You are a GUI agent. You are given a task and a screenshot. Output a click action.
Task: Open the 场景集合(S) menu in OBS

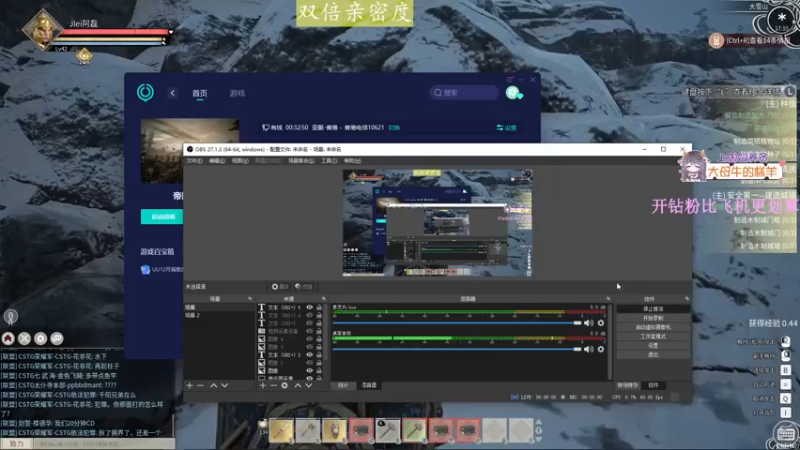301,161
